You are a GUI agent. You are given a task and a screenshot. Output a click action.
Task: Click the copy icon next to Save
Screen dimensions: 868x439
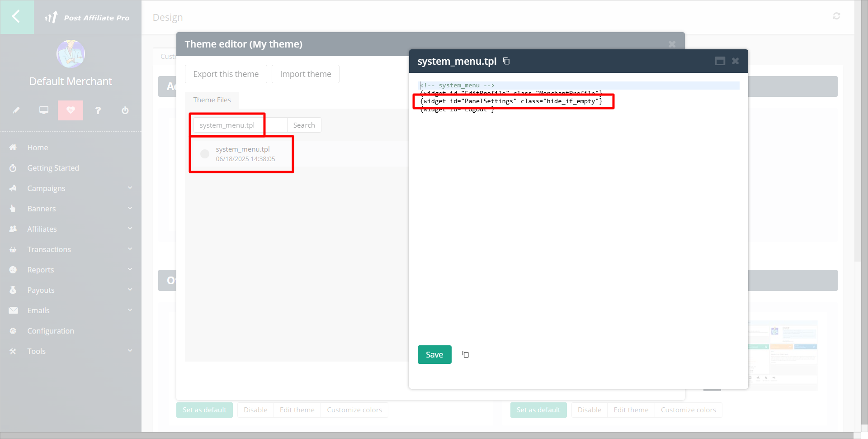point(466,354)
